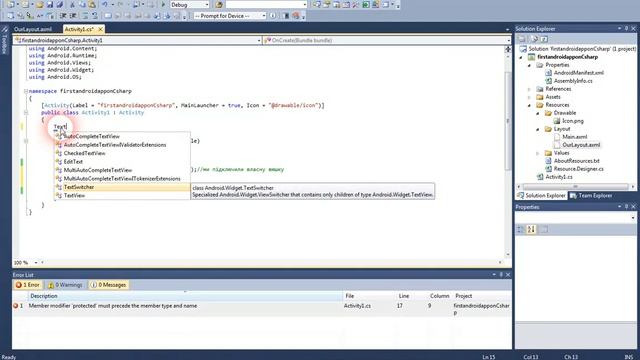Sort Error List by the Line column
The height and width of the screenshot is (360, 640).
coord(411,296)
